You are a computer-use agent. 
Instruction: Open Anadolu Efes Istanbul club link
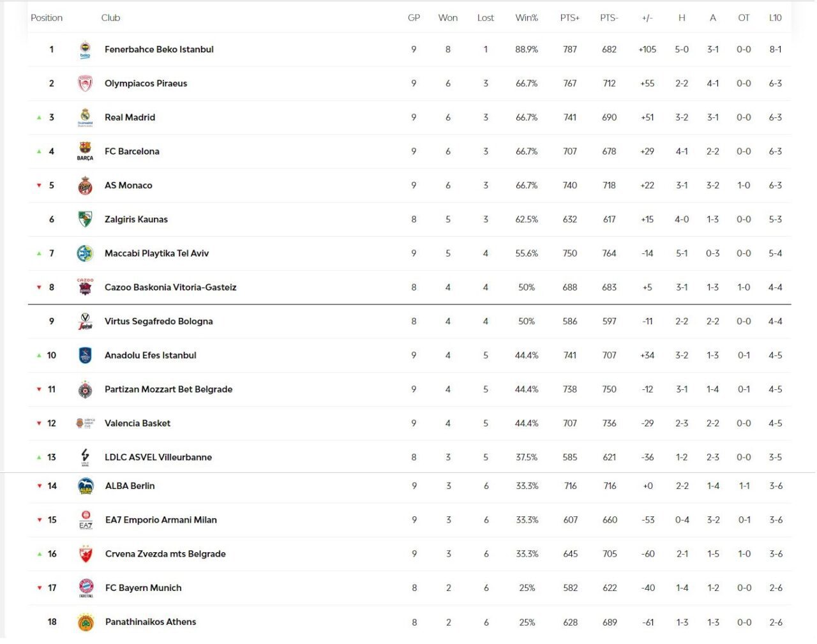pos(150,356)
